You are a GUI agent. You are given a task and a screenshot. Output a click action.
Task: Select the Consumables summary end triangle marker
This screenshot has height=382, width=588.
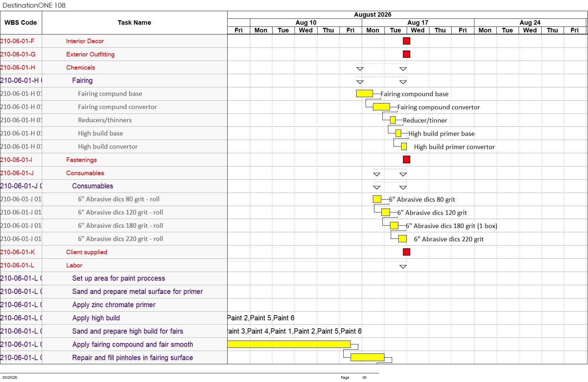[x=403, y=174]
